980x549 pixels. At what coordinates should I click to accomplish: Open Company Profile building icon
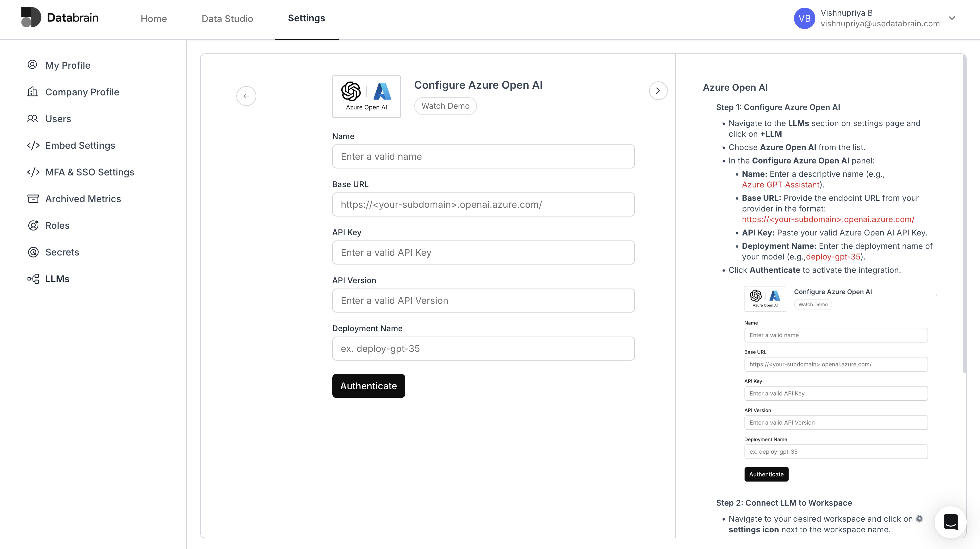(32, 92)
